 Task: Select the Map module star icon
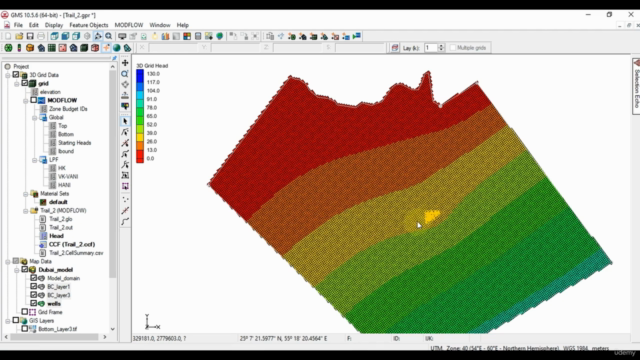[x=106, y=48]
